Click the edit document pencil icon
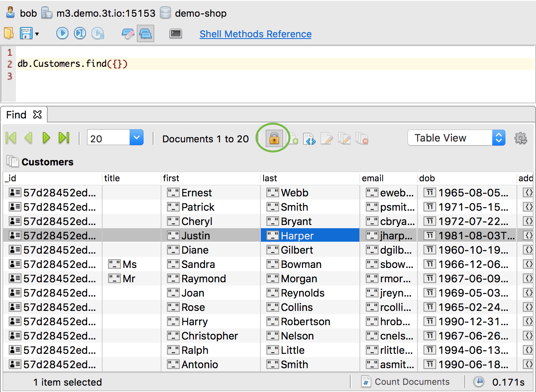This screenshot has height=392, width=536. pos(326,138)
